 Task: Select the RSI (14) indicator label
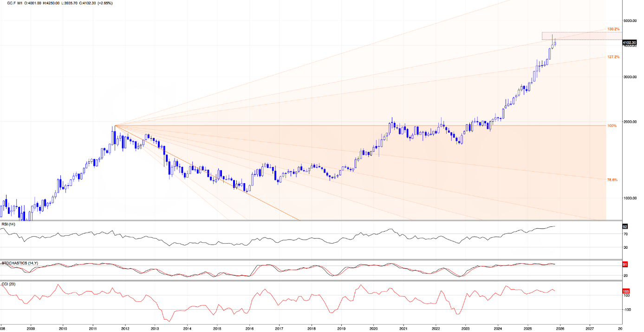coord(8,224)
